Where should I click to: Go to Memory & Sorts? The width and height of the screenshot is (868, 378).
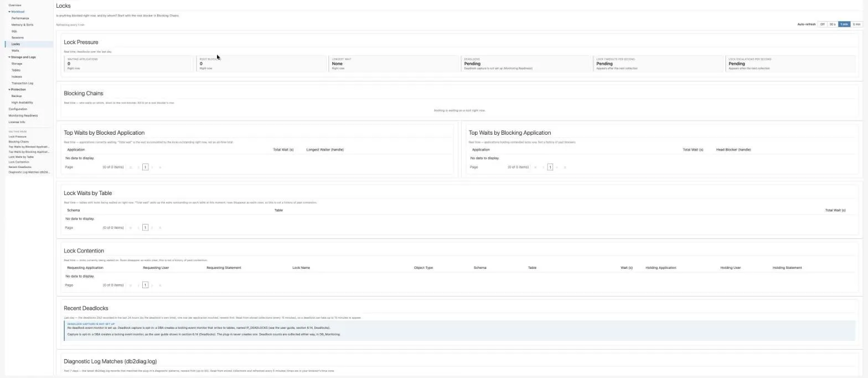coord(22,24)
